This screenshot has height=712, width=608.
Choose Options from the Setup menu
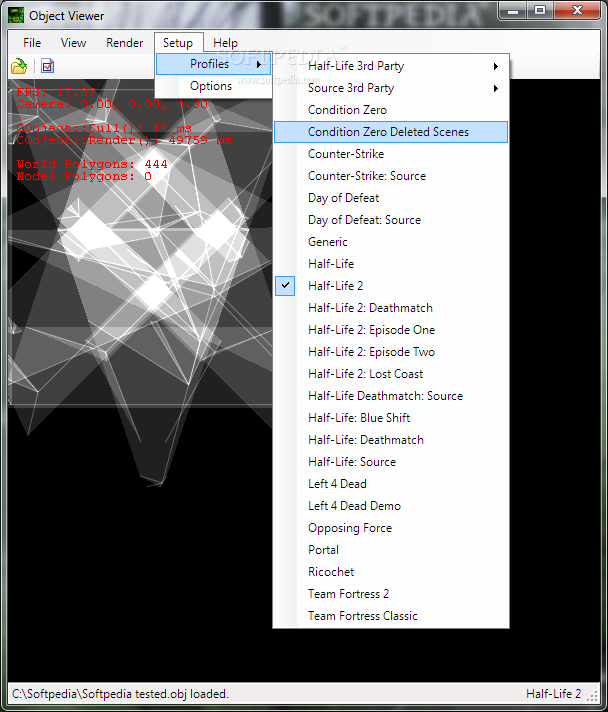(213, 86)
